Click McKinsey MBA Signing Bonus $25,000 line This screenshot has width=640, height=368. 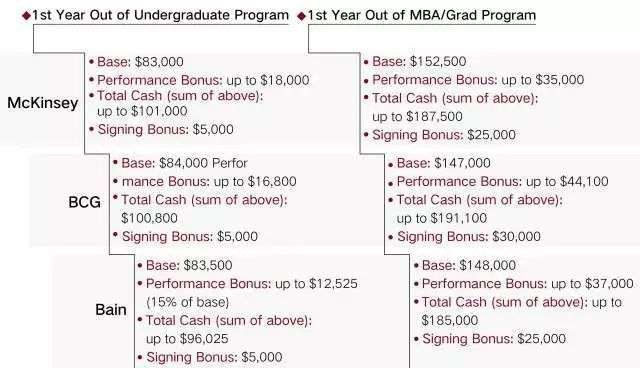point(444,135)
